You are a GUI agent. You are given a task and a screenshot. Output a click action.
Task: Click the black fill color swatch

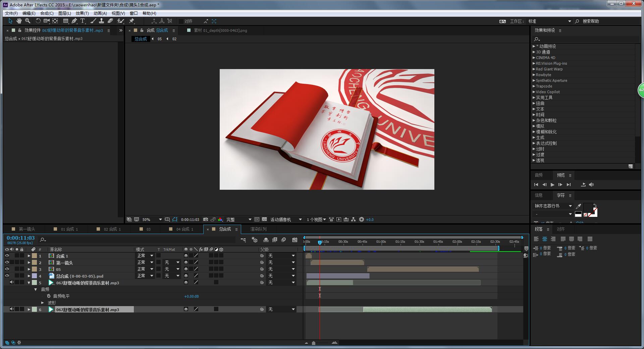click(x=588, y=208)
